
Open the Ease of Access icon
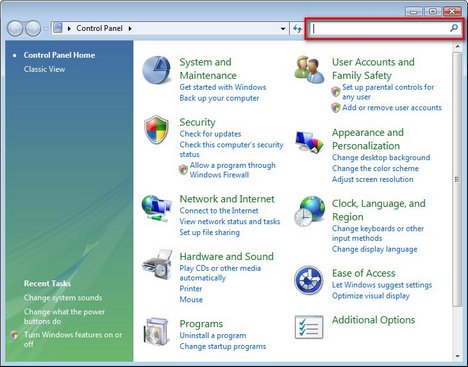coord(309,280)
